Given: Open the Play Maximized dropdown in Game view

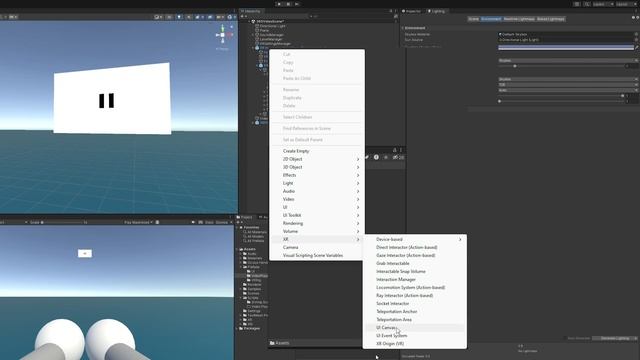Looking at the screenshot, I should [x=138, y=222].
